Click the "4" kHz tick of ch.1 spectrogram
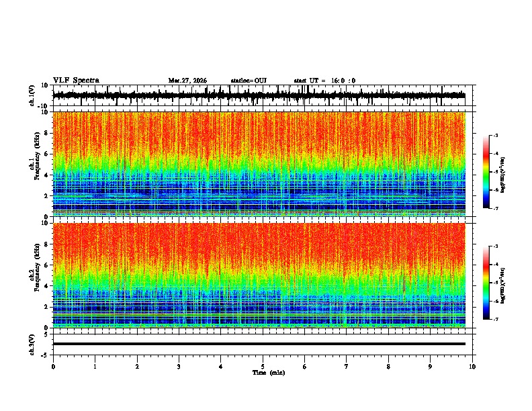This screenshot has height=411, width=532. 47,175
